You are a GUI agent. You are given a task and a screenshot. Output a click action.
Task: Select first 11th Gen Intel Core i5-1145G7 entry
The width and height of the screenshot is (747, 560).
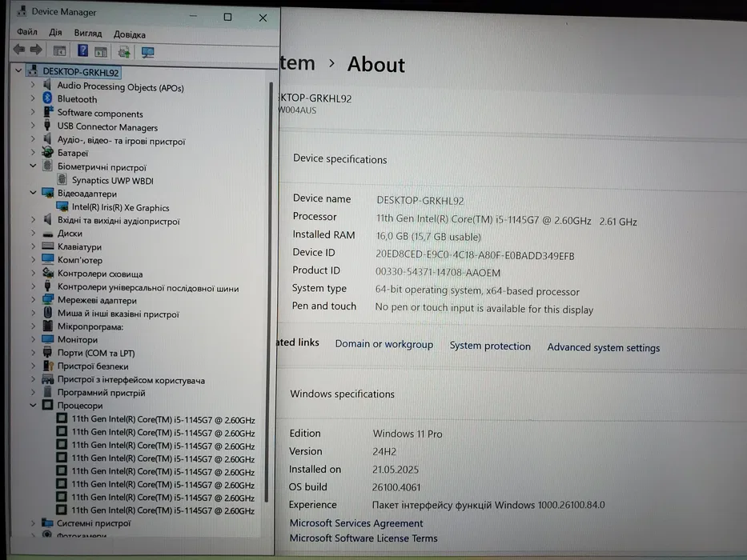click(163, 419)
